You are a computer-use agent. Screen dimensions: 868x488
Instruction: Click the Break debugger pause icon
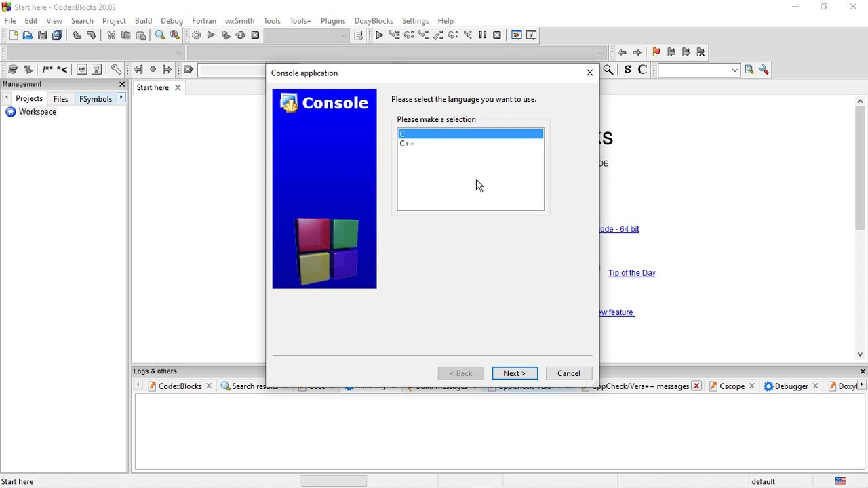[483, 35]
